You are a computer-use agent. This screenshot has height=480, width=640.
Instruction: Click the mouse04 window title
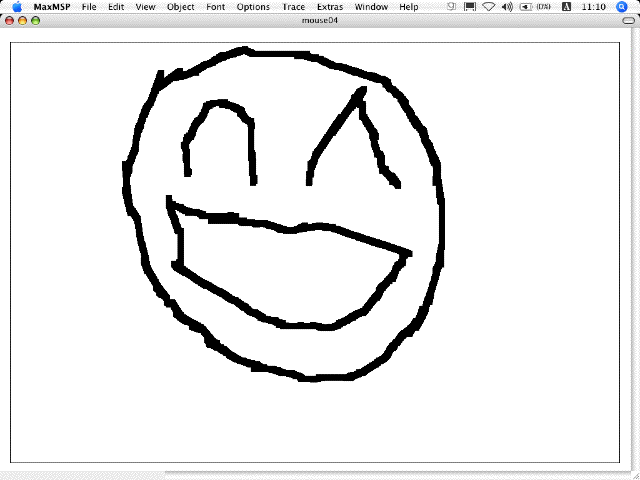pyautogui.click(x=320, y=20)
